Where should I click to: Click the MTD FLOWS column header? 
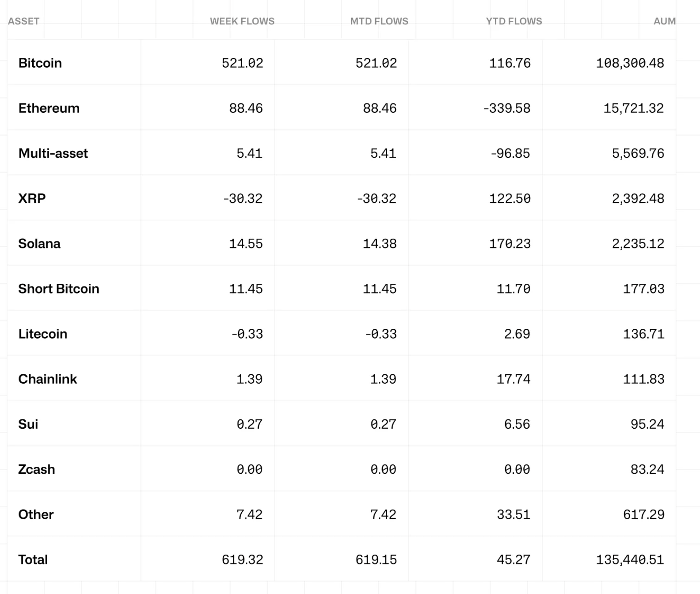pyautogui.click(x=379, y=21)
